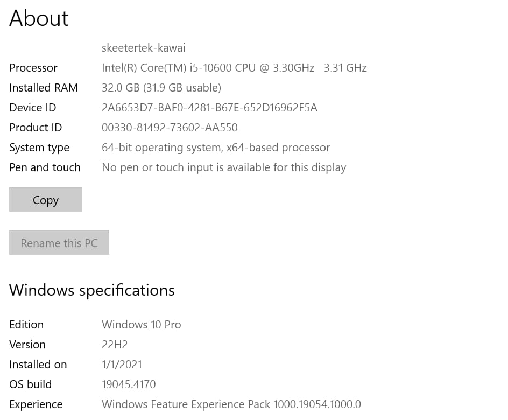The height and width of the screenshot is (420, 508).
Task: Select the device name skeetertek-kawai
Action: click(x=143, y=47)
